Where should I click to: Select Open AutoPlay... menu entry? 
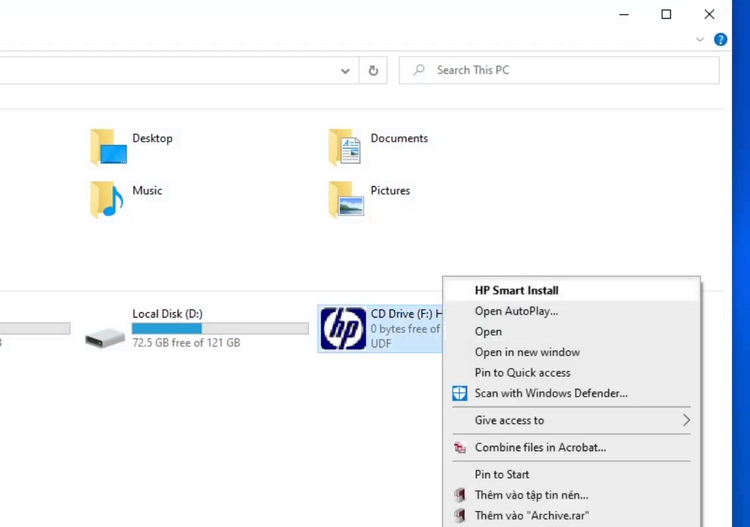[572, 311]
